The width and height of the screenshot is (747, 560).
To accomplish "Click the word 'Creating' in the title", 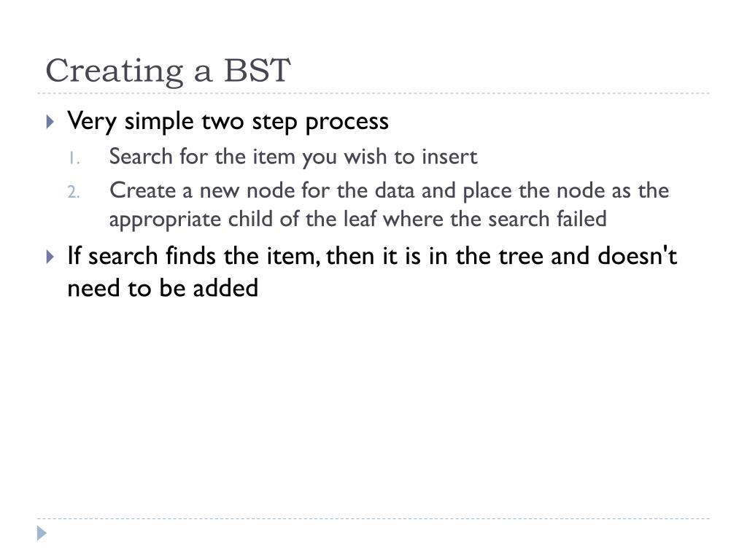I will pos(115,71).
